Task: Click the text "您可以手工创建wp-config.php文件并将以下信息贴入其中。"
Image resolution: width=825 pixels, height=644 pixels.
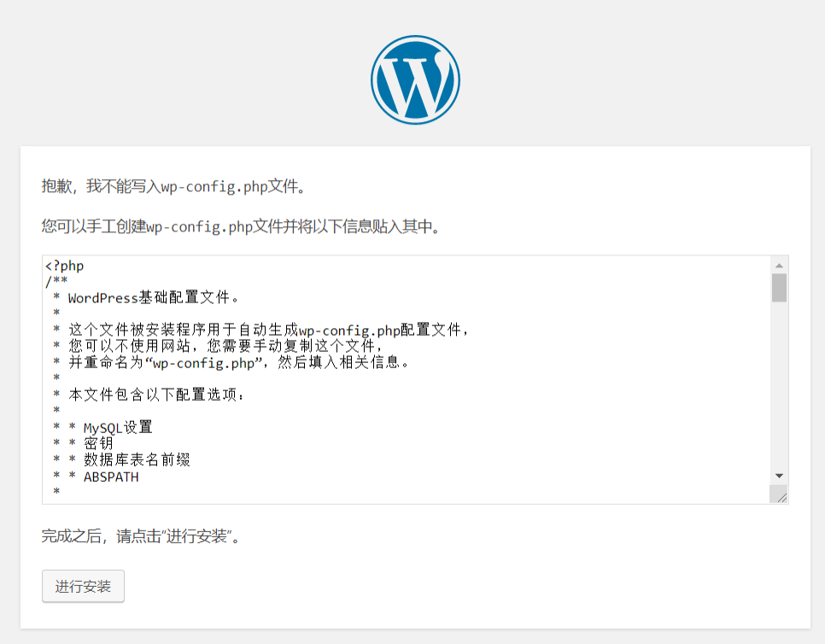Action: [x=241, y=227]
